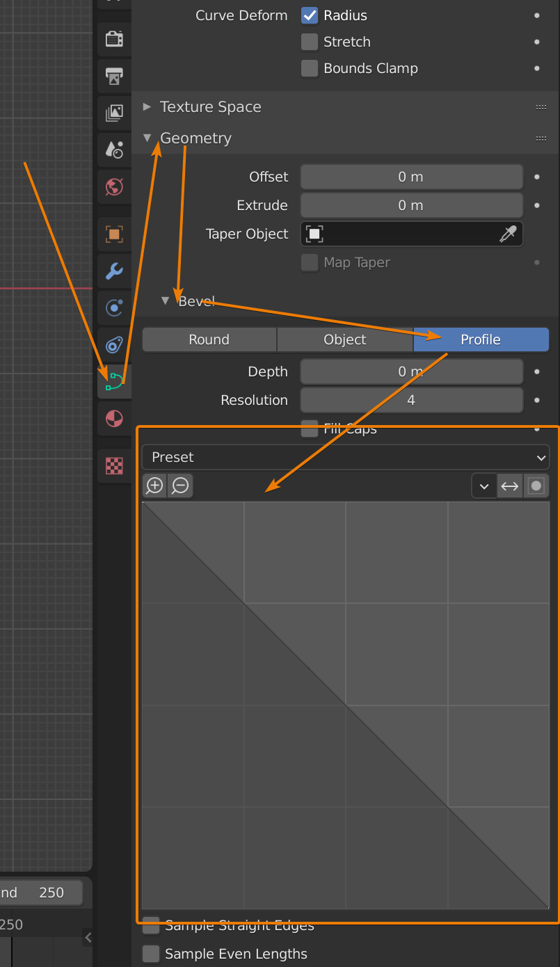Screen dimensions: 560x967
Task: Click the Resolution slider field
Action: [x=411, y=400]
